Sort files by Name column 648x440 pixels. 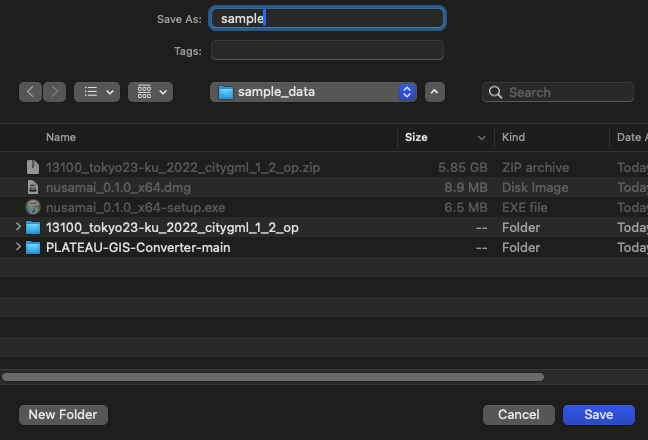(61, 137)
